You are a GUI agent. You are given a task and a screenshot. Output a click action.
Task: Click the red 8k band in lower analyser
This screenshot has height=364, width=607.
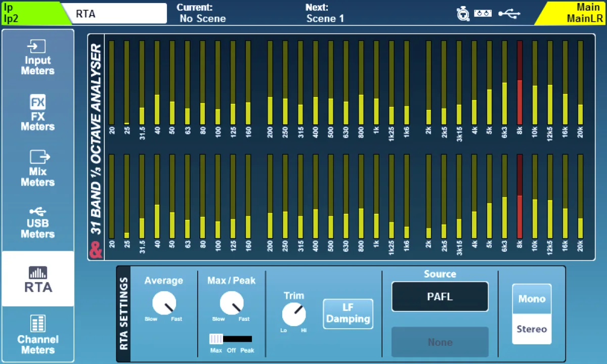(519, 197)
